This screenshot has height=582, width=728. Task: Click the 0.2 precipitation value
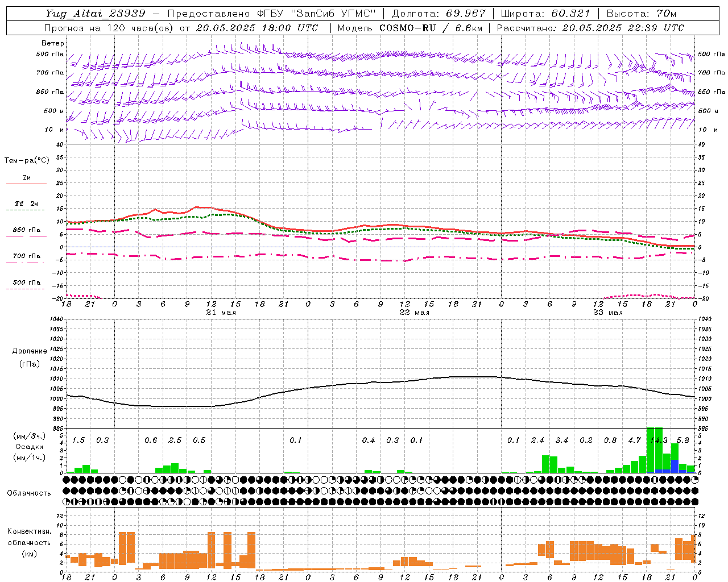tap(586, 440)
